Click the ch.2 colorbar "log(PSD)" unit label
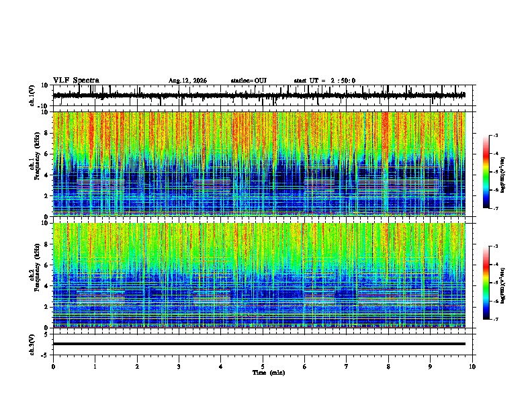Screen dimensions: 532x411 [502, 286]
